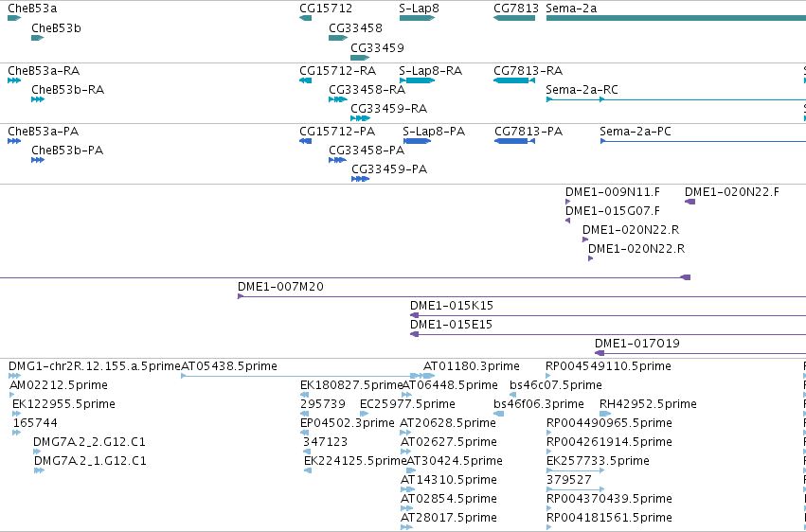Select the AT01180.3prime EST label
This screenshot has width=806, height=532.
(472, 366)
